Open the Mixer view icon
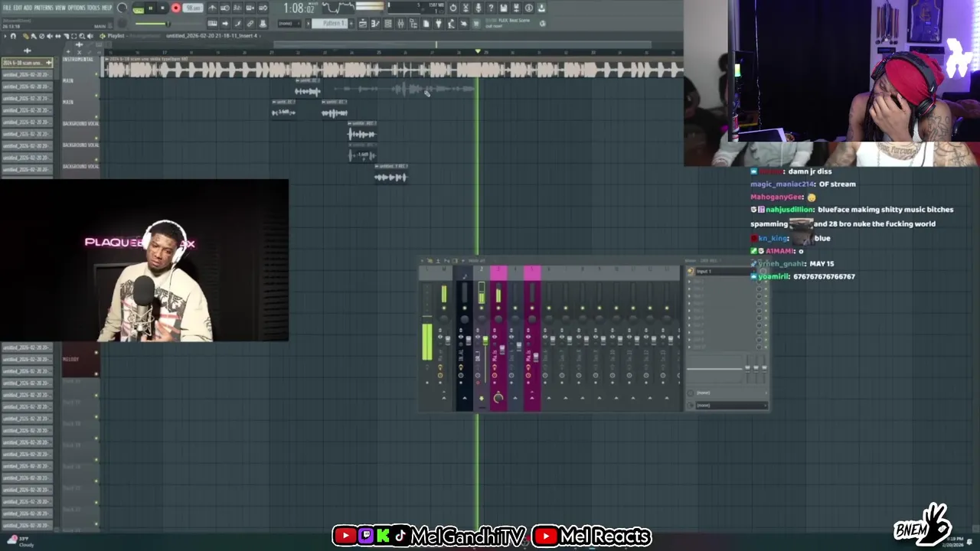The image size is (980, 551). pos(400,24)
